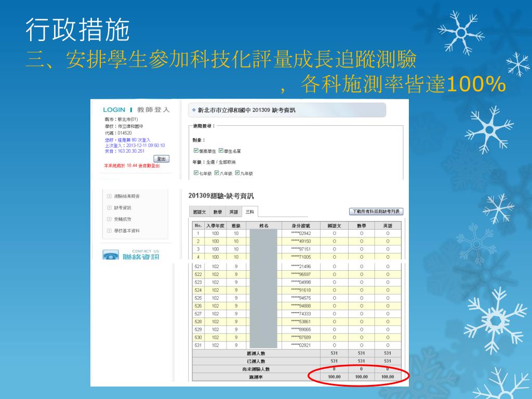Viewport: 532px width, 399px height.
Task: Click the red auto-logout notice
Action: click(x=131, y=166)
